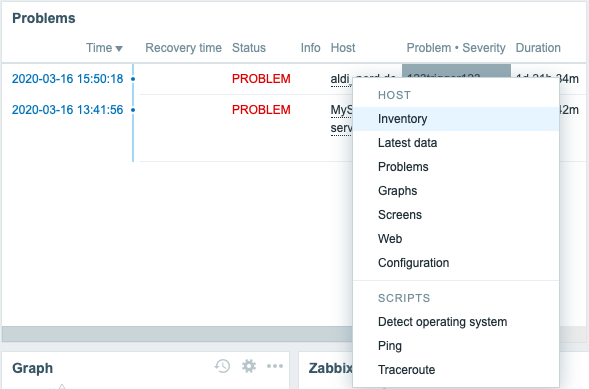
Task: Open Graph widget gear settings icon
Action: point(249,366)
